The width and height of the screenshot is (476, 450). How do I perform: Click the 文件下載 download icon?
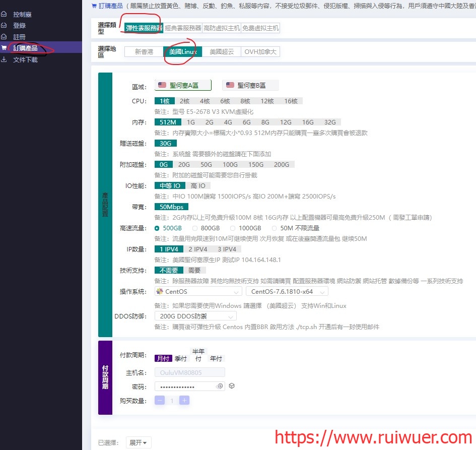click(x=4, y=59)
